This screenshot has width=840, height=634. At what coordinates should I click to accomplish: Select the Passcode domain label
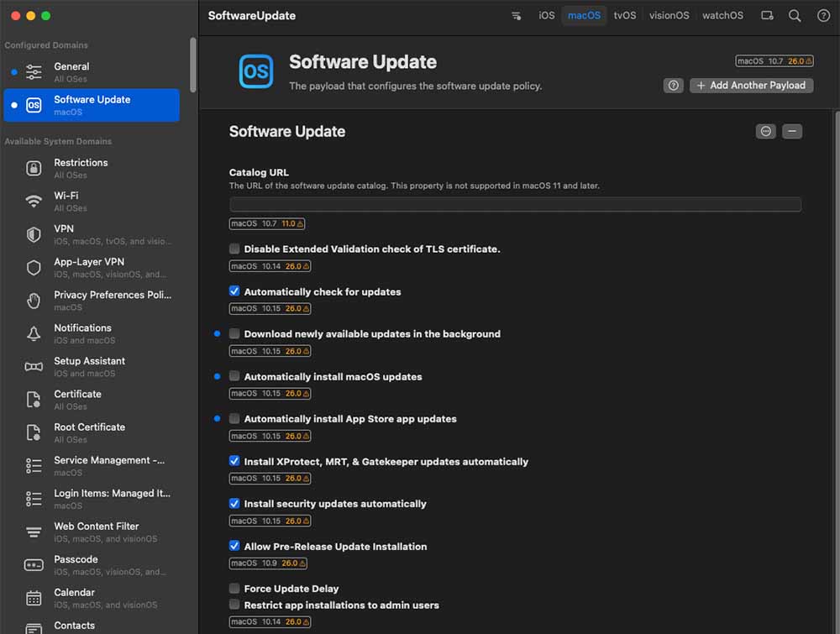(x=76, y=559)
